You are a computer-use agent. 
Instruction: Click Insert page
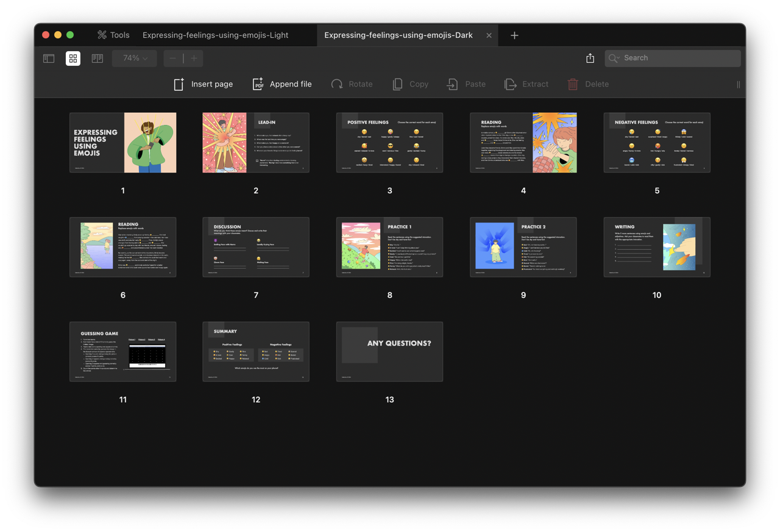point(204,84)
